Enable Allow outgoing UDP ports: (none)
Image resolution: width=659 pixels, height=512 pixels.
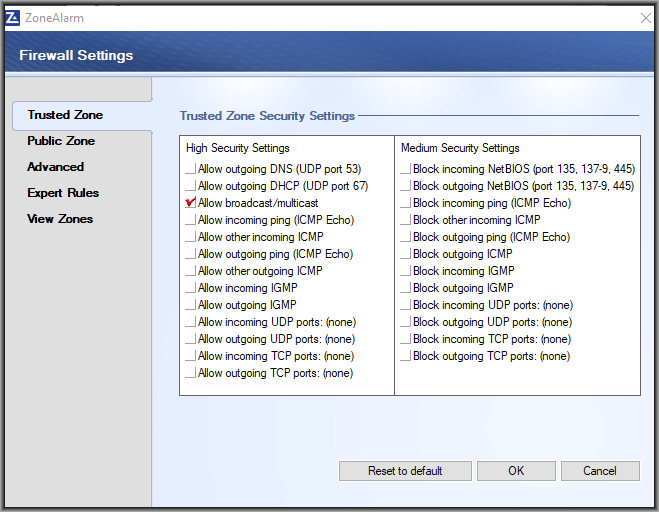191,339
